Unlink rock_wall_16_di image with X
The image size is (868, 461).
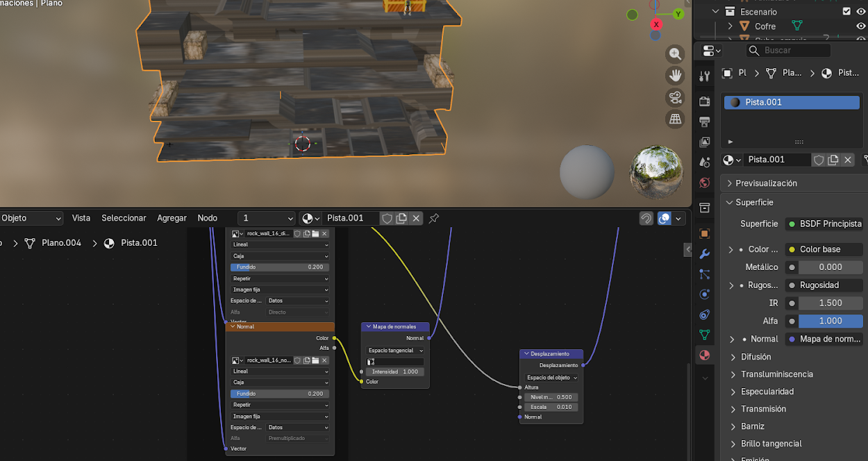click(324, 234)
